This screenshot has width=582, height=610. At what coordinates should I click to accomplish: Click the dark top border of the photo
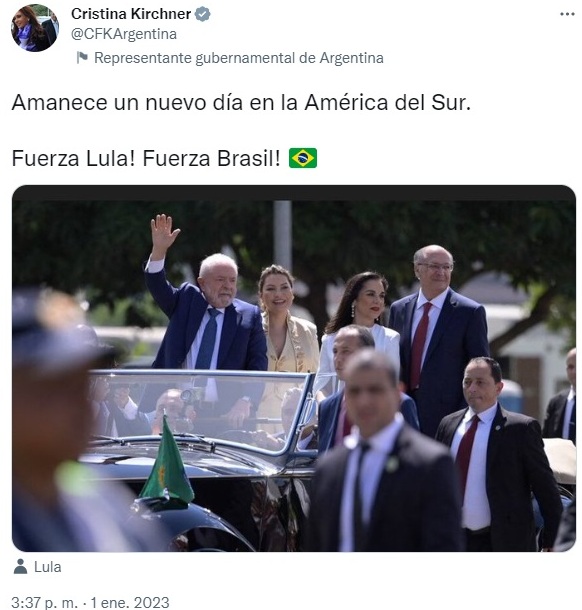[x=294, y=193]
